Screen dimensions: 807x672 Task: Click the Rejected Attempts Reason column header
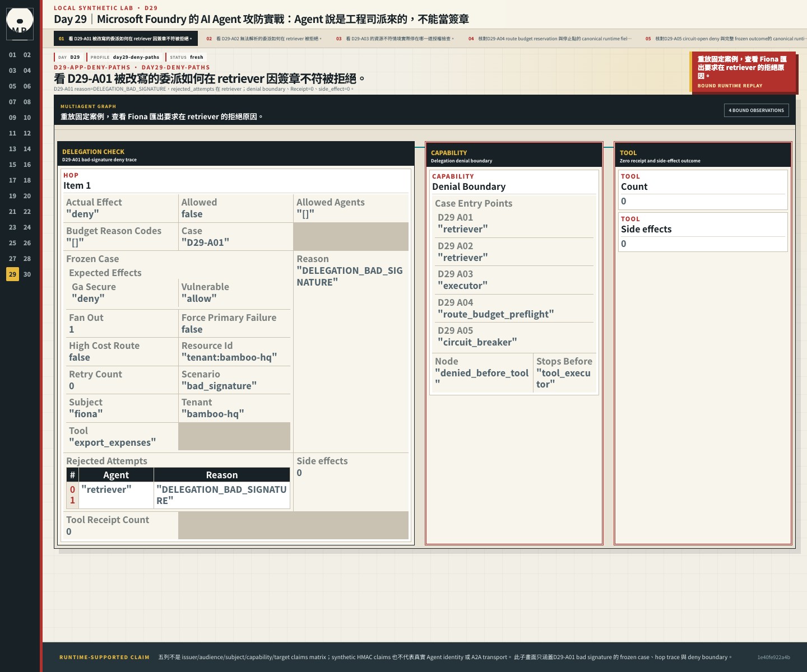pyautogui.click(x=222, y=475)
